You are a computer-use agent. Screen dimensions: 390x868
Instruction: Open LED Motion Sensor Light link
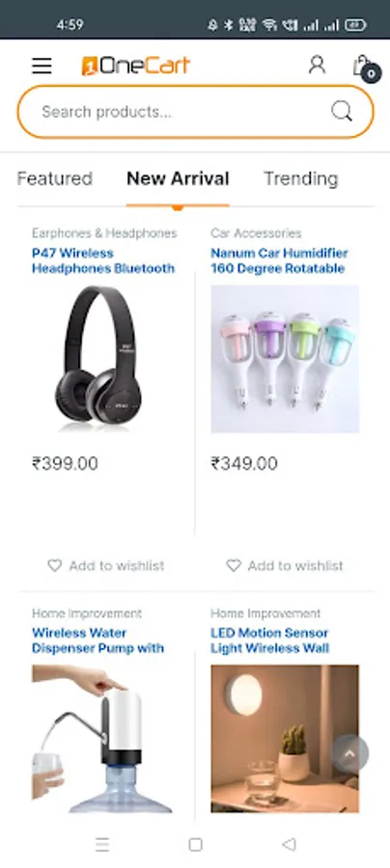pos(269,640)
